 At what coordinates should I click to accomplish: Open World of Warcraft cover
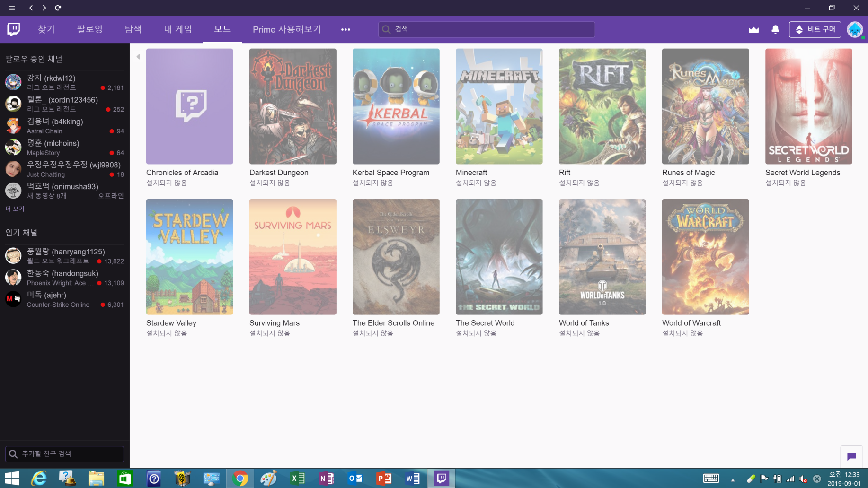point(705,257)
